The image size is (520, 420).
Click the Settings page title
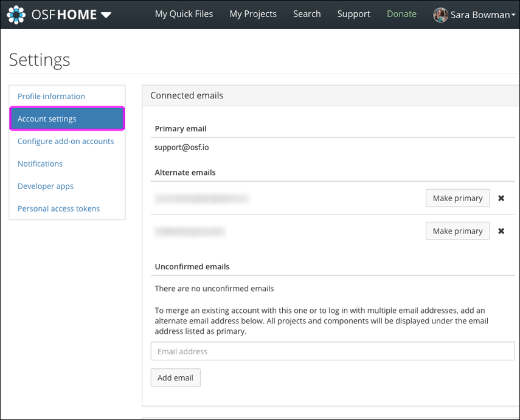click(x=40, y=60)
